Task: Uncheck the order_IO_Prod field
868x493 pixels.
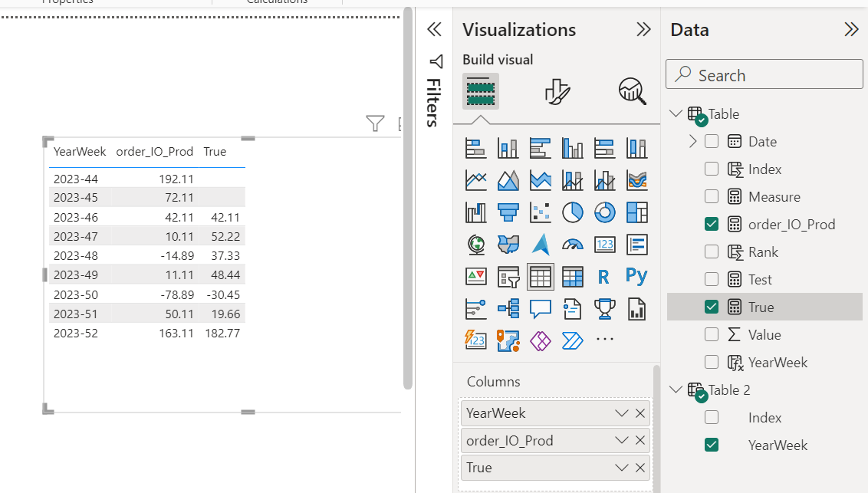Action: pyautogui.click(x=712, y=224)
